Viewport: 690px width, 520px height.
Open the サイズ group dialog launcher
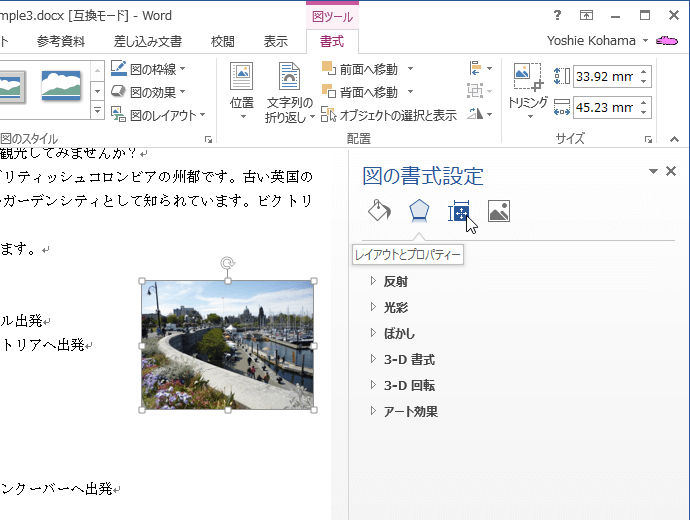tap(648, 139)
